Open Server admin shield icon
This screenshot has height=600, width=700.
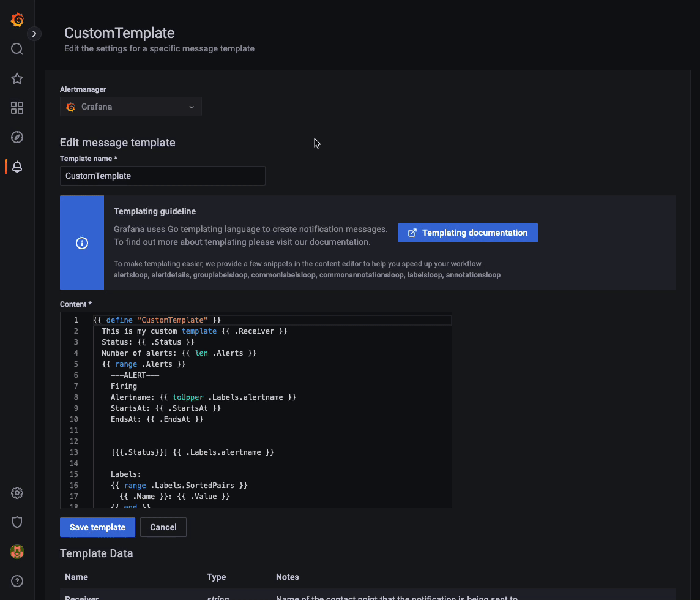click(17, 522)
